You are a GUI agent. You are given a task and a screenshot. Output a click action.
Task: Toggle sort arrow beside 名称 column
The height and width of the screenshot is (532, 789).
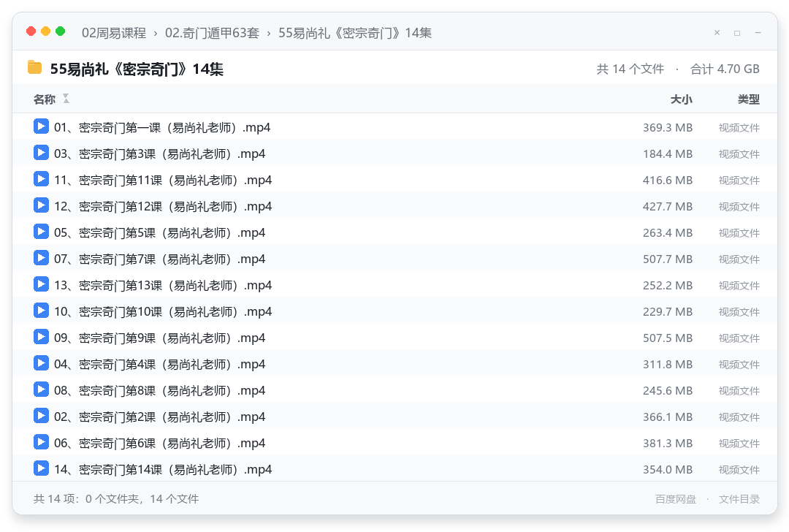66,99
